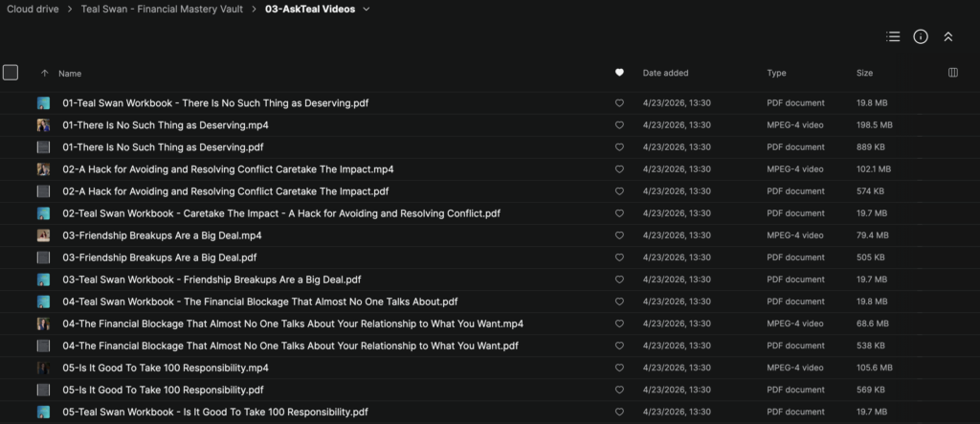Screen dimensions: 980x424
Task: Click the 68.6 MB size value
Action: tap(873, 324)
